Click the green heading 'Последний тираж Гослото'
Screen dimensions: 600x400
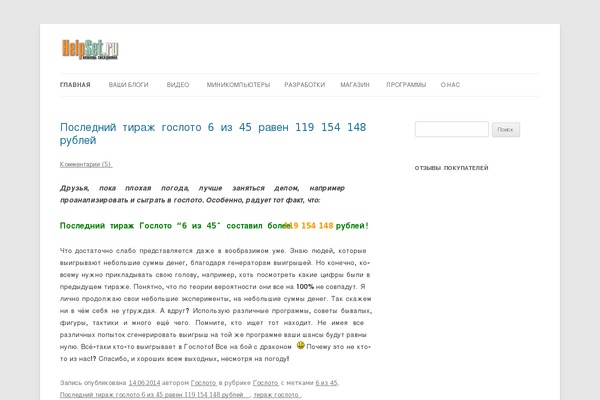(x=116, y=226)
